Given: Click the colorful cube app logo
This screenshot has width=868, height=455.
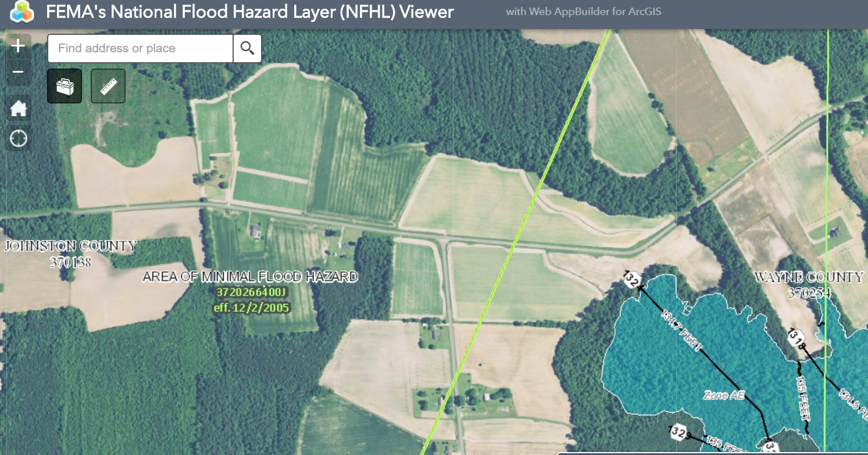Looking at the screenshot, I should click(22, 12).
